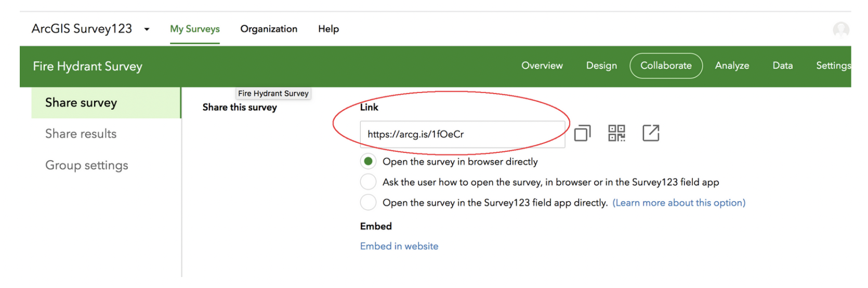Open the Help menu
868x288 pixels.
(328, 29)
